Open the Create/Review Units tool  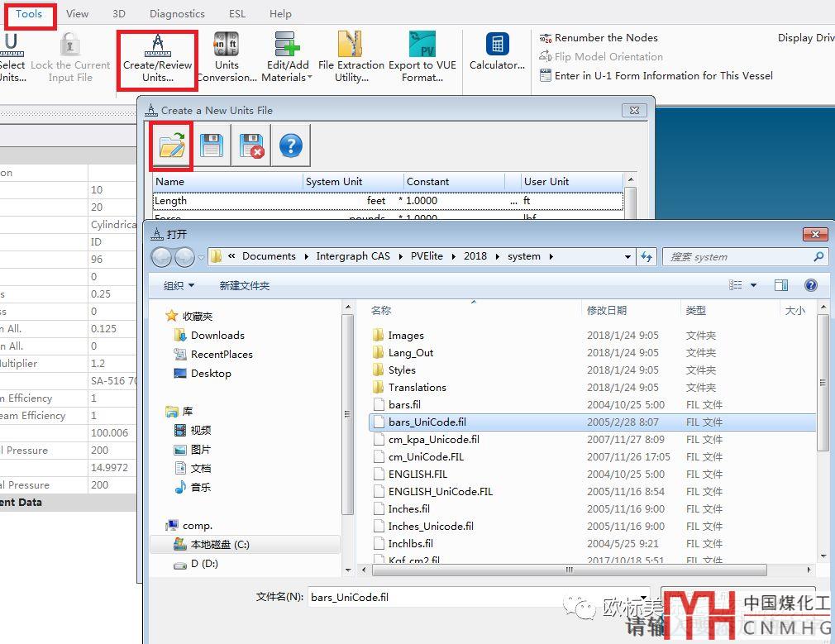click(x=157, y=59)
